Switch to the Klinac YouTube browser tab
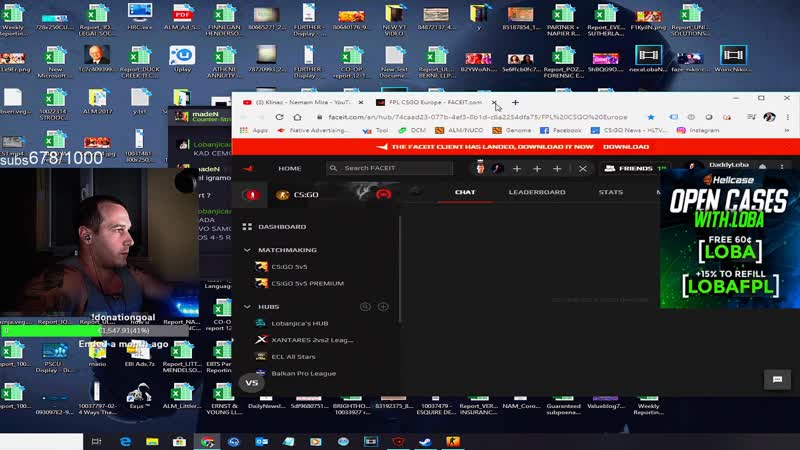The width and height of the screenshot is (800, 450). click(304, 103)
